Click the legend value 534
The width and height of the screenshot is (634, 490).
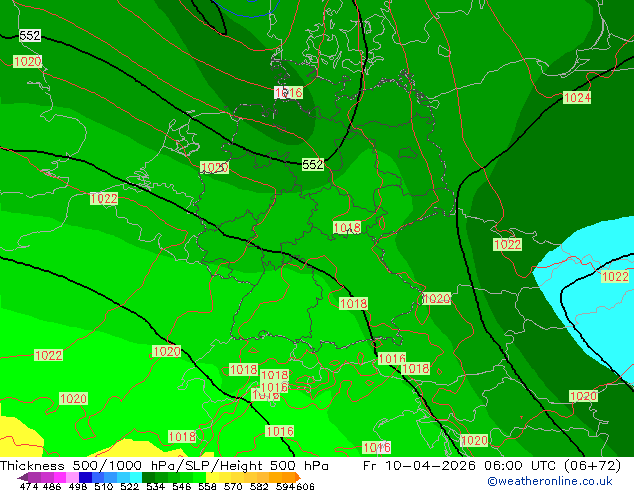tap(155, 486)
